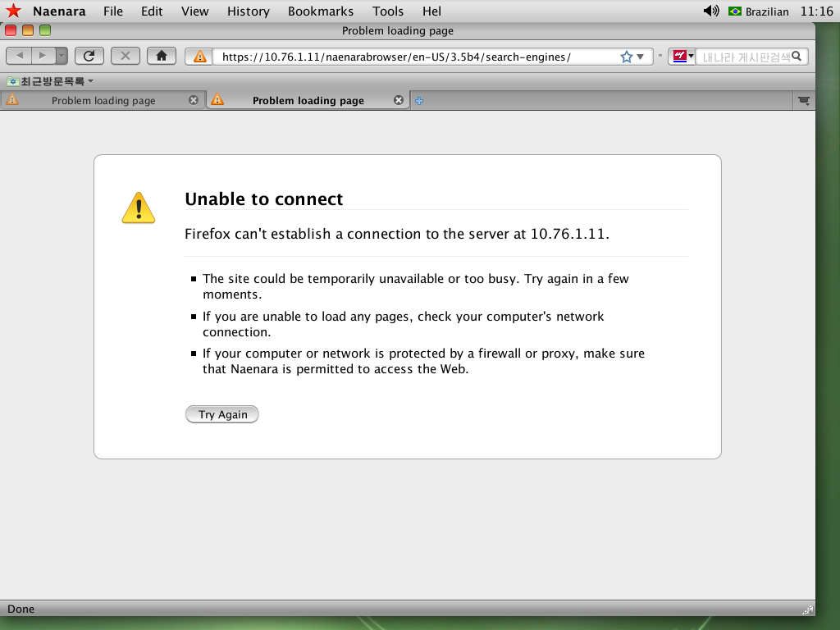The image size is (840, 630).
Task: Expand the back/forward history dropdown
Action: [62, 55]
